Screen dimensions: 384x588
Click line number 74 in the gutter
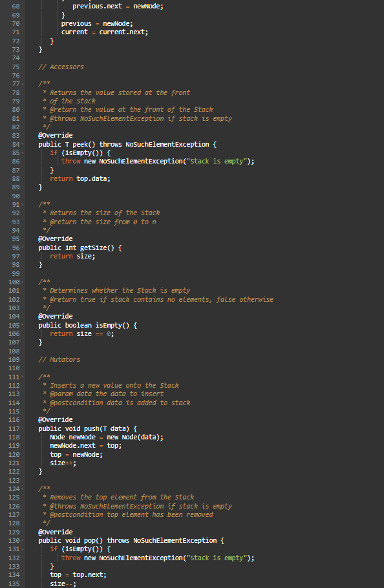pyautogui.click(x=16, y=58)
